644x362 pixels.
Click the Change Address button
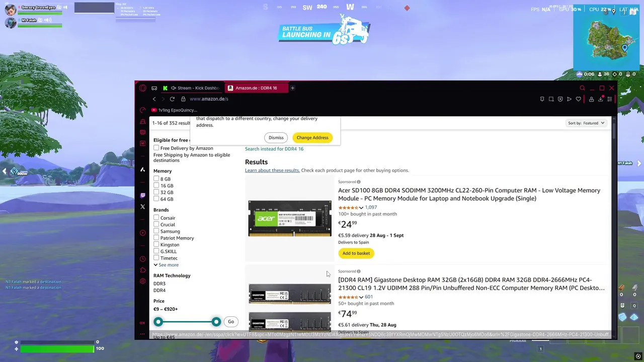(x=312, y=138)
